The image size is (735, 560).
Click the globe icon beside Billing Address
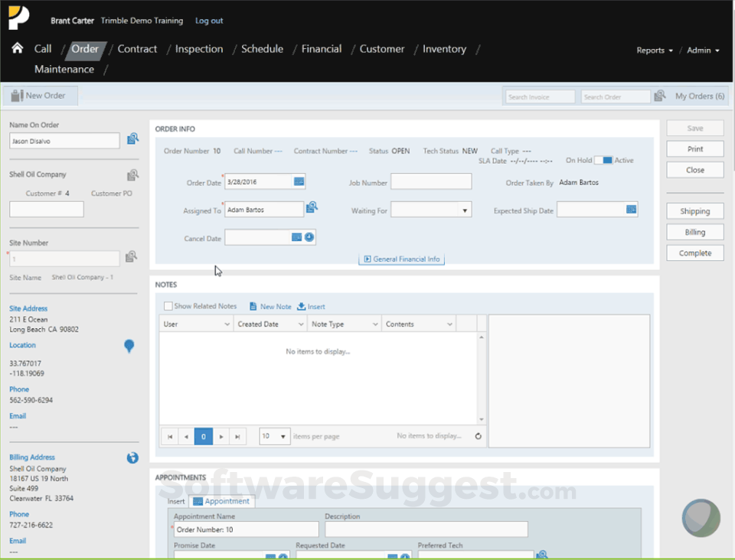[x=132, y=457]
